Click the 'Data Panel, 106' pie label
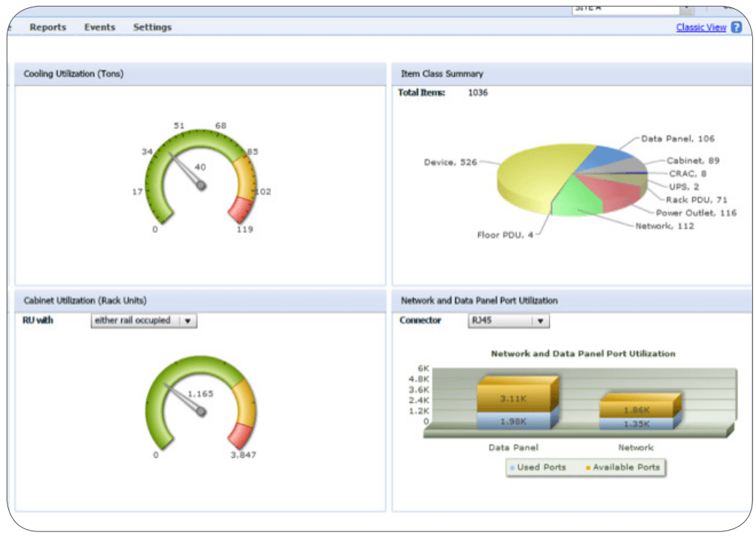 [x=677, y=139]
